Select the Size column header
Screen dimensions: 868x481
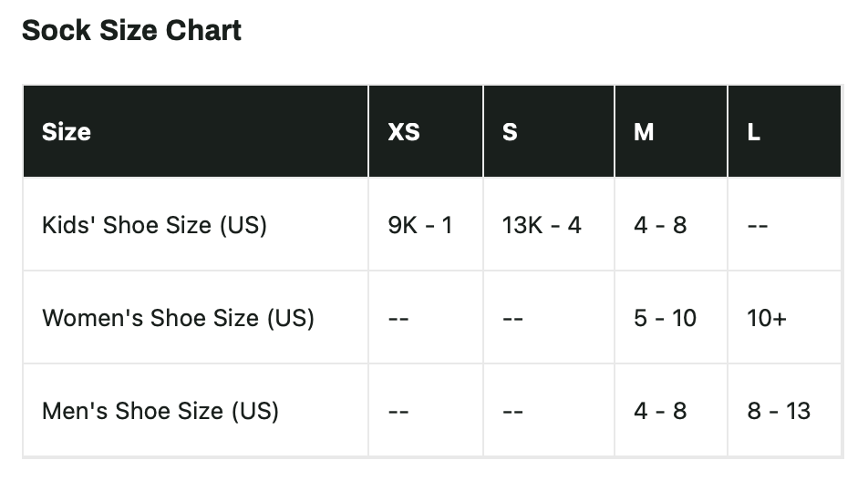coord(195,131)
